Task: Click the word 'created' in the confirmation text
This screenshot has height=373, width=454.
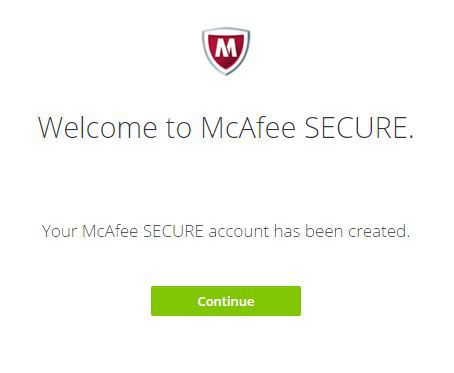Action: [377, 231]
